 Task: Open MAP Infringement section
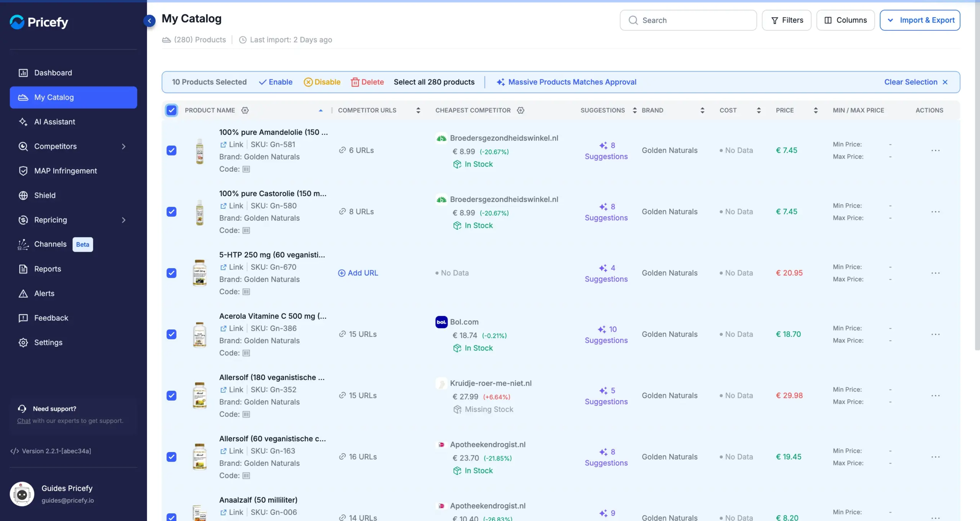tap(73, 171)
